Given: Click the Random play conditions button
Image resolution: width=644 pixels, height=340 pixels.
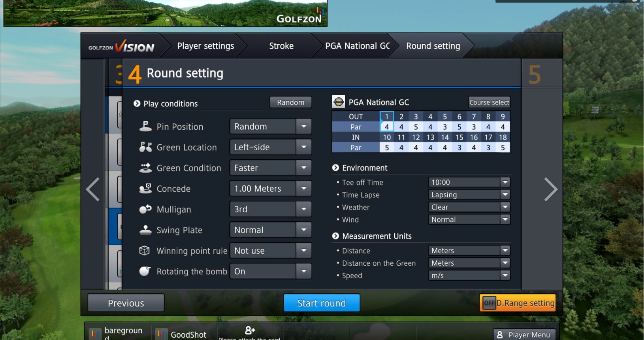Looking at the screenshot, I should point(291,102).
